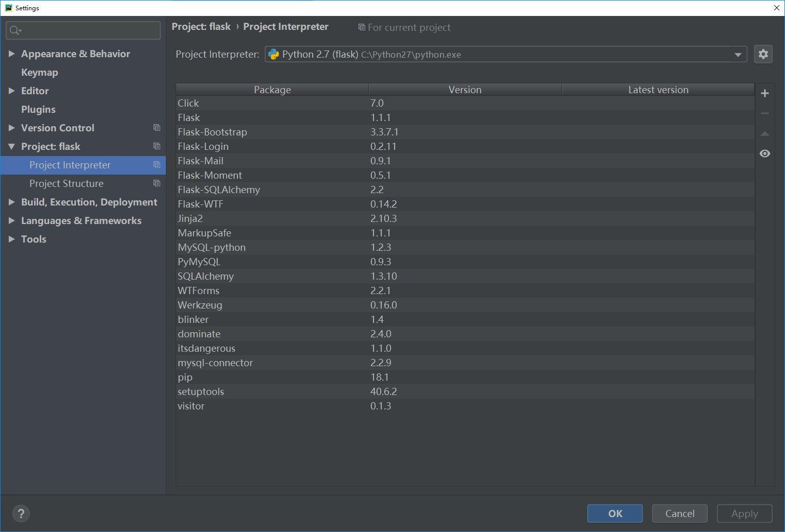Click the 'For current project' icon in header
Screen dimensions: 785x532
coord(362,27)
